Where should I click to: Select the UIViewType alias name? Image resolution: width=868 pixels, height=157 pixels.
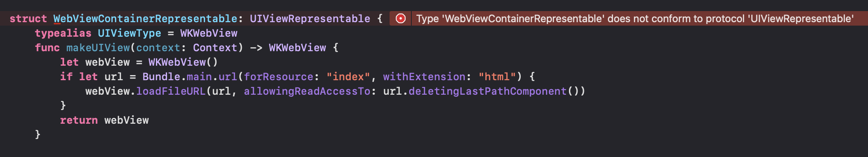(129, 33)
